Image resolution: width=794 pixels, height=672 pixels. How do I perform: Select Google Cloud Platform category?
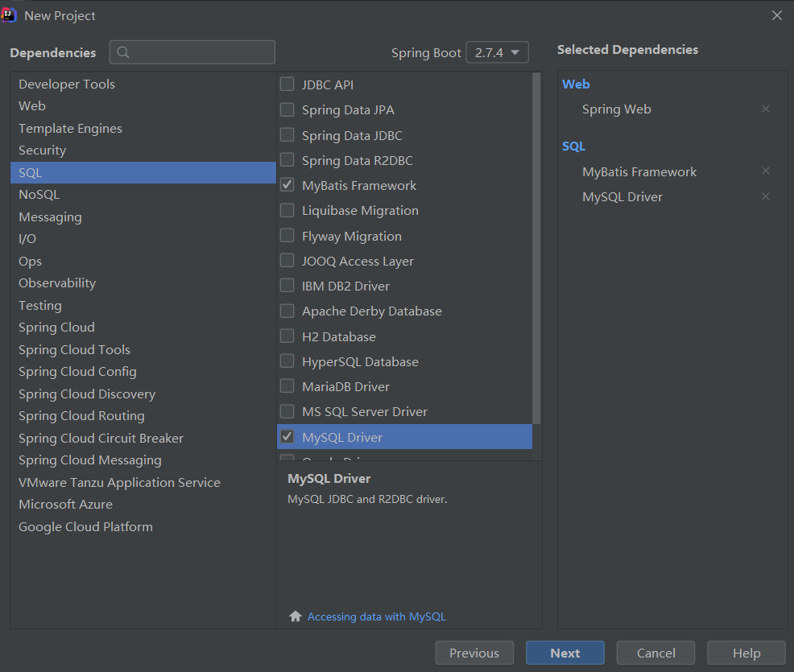143,527
